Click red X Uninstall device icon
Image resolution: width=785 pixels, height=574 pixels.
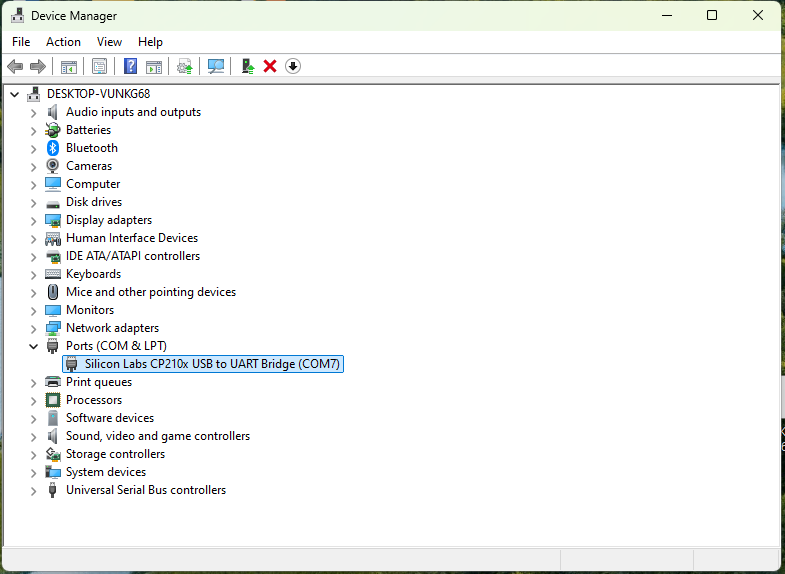click(270, 66)
